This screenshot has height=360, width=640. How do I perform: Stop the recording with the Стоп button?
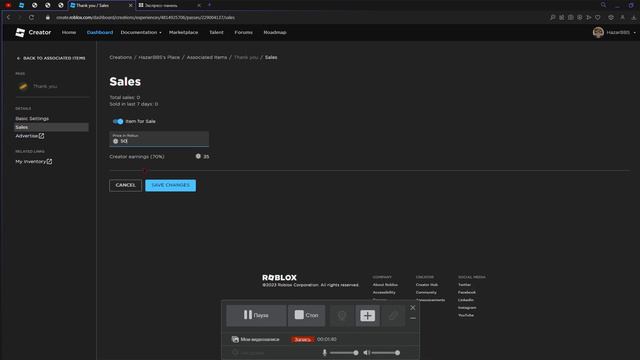click(x=307, y=316)
